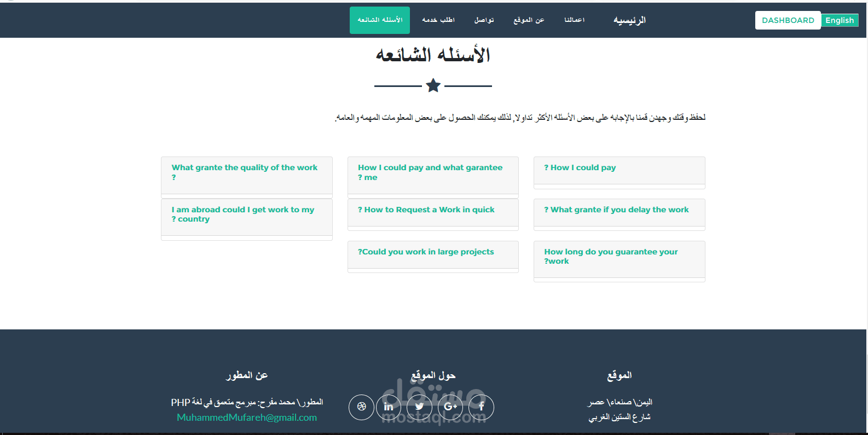The image size is (868, 435).
Task: Open the تواصل nav item
Action: 484,20
